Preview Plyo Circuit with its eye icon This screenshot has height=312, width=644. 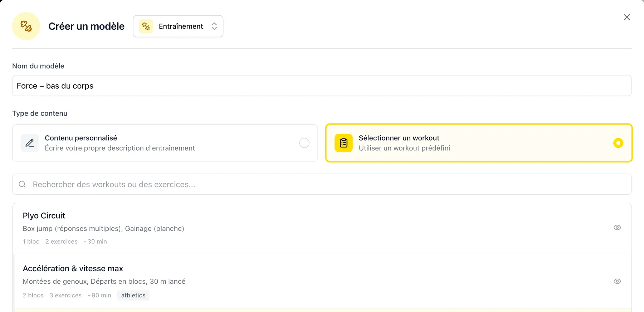click(x=617, y=228)
